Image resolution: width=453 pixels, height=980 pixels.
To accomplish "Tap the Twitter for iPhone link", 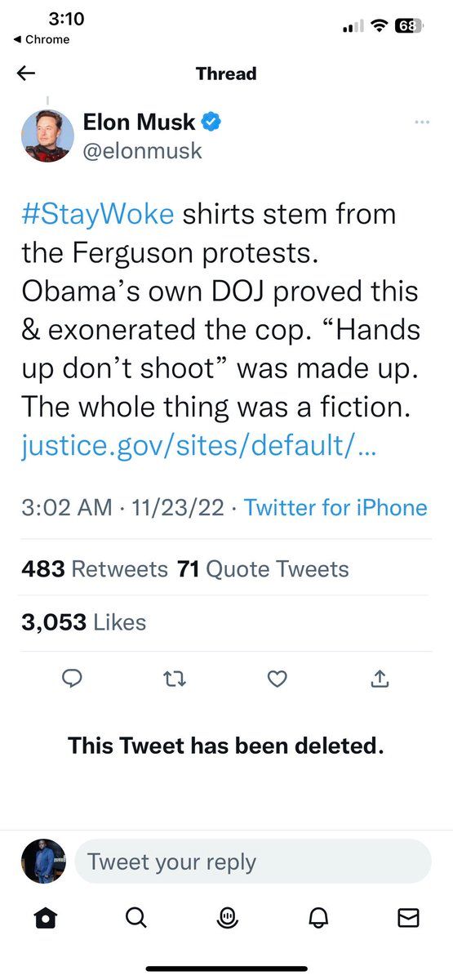I will 335,507.
